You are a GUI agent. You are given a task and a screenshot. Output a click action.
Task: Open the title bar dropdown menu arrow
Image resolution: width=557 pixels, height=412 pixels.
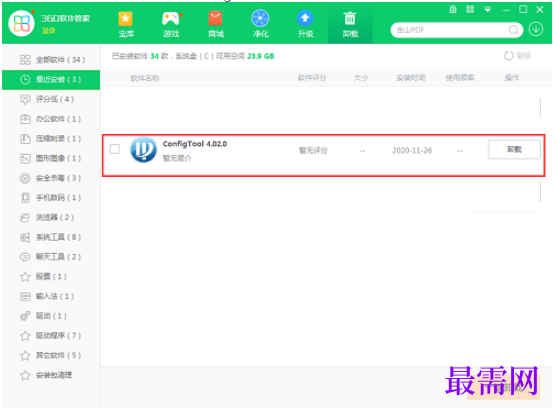pyautogui.click(x=488, y=10)
